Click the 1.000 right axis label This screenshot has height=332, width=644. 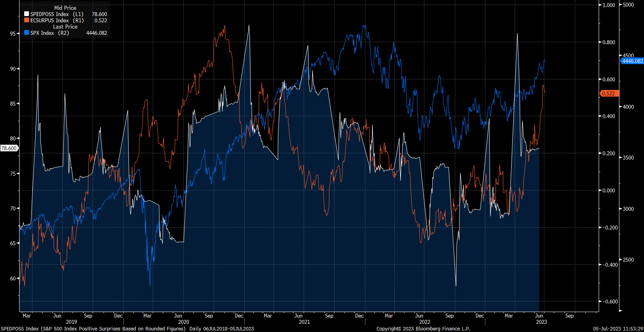[x=609, y=5]
